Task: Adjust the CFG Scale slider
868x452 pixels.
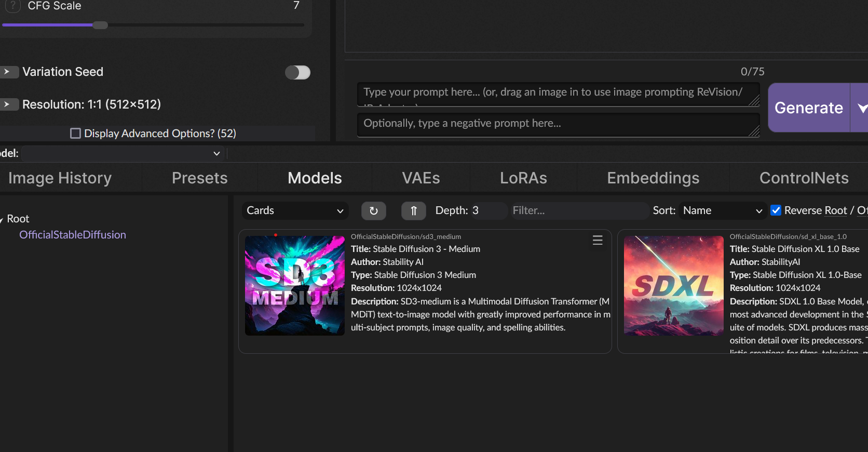Action: click(153, 25)
